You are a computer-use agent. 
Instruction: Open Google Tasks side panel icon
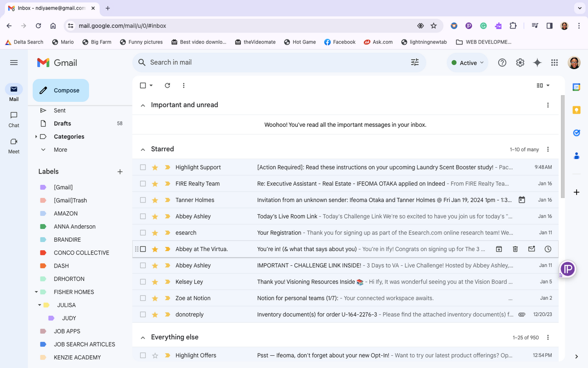576,133
